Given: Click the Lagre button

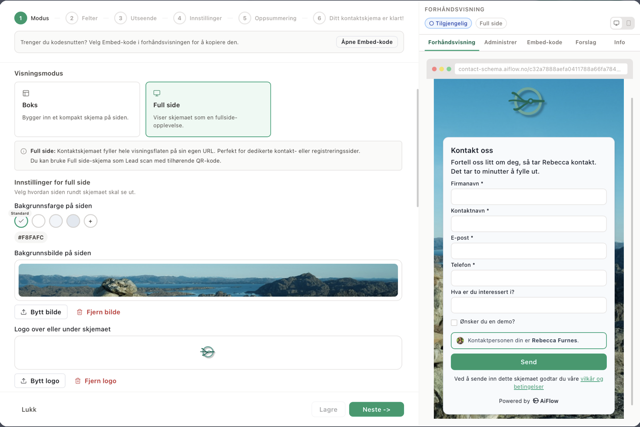Looking at the screenshot, I should [328, 409].
